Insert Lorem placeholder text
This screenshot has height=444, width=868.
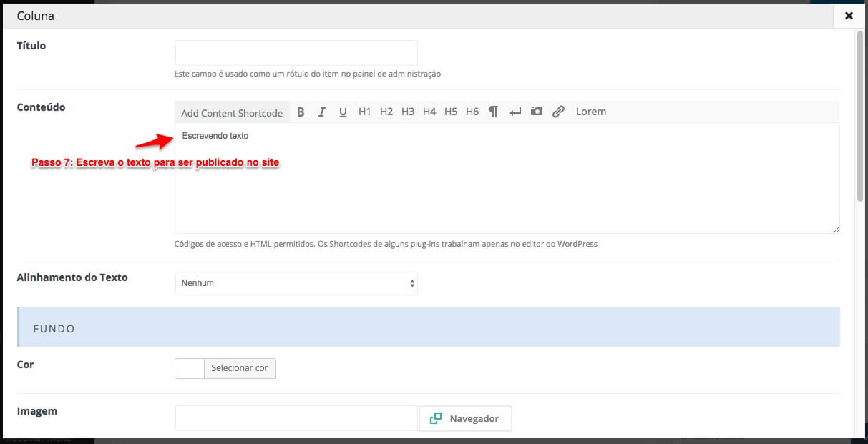[590, 112]
